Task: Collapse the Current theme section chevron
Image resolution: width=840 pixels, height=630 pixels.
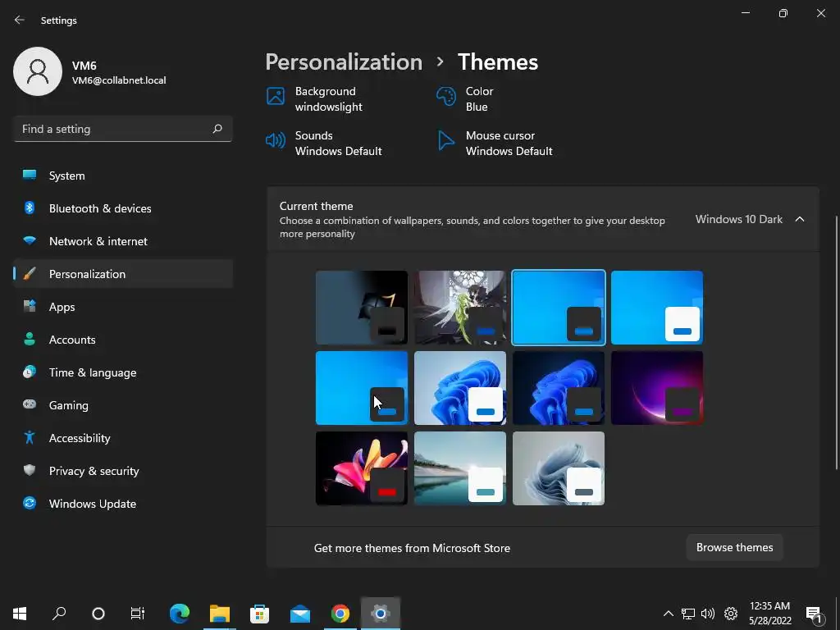Action: pyautogui.click(x=799, y=219)
